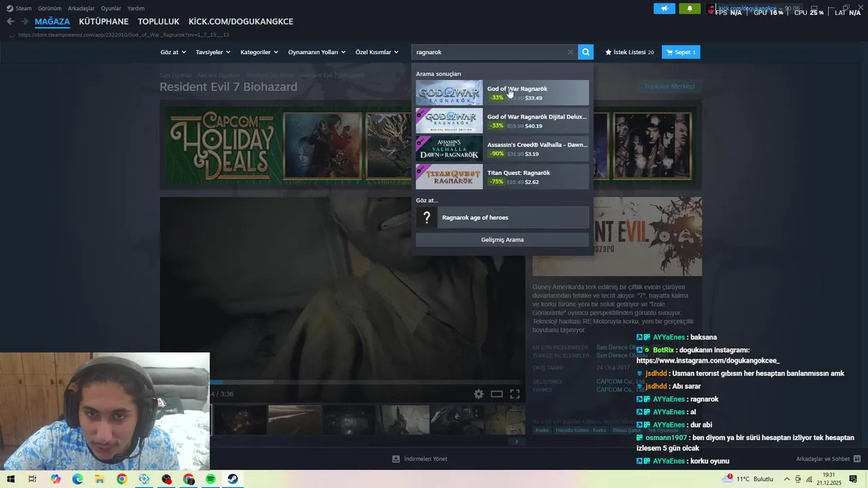Click the Resident Evil 7 Biohazard page title

coord(229,87)
